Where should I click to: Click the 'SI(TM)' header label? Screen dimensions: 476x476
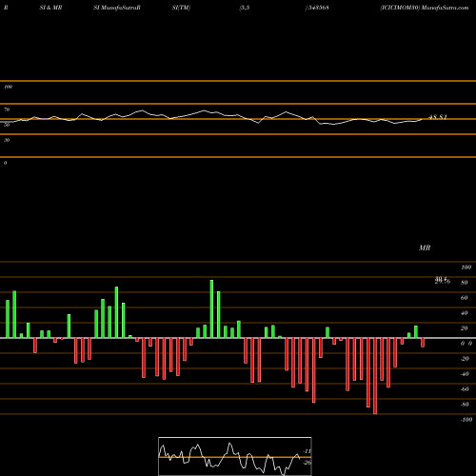pos(181,8)
